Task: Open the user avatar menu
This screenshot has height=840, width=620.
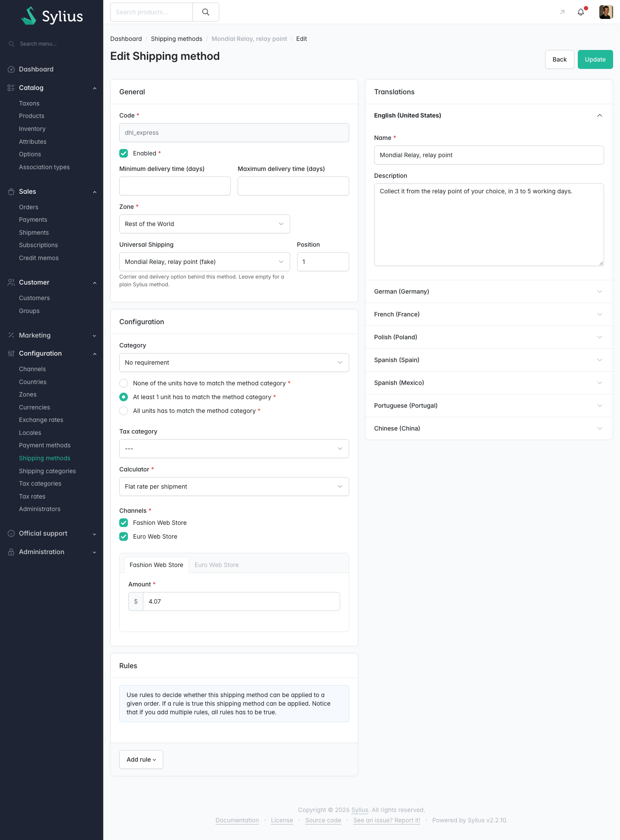Action: click(x=606, y=12)
